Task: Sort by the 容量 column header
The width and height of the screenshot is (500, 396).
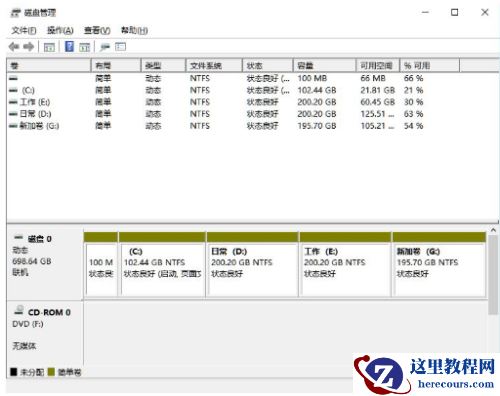Action: [325, 65]
